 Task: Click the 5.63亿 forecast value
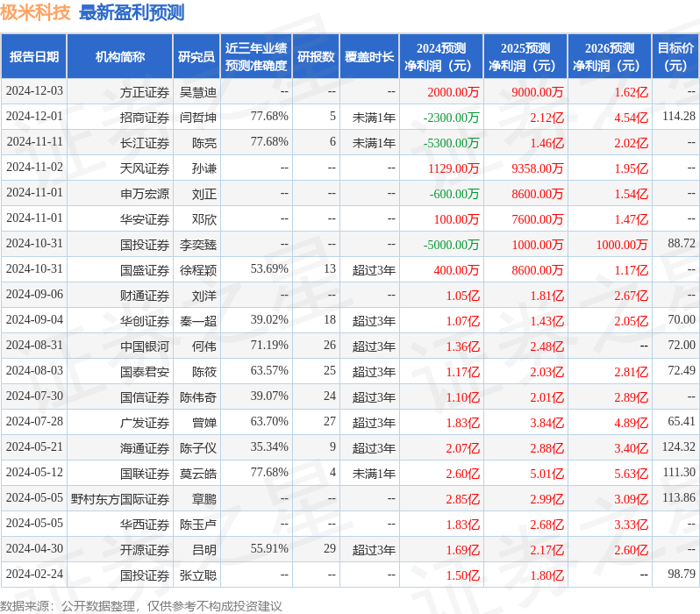pos(632,474)
